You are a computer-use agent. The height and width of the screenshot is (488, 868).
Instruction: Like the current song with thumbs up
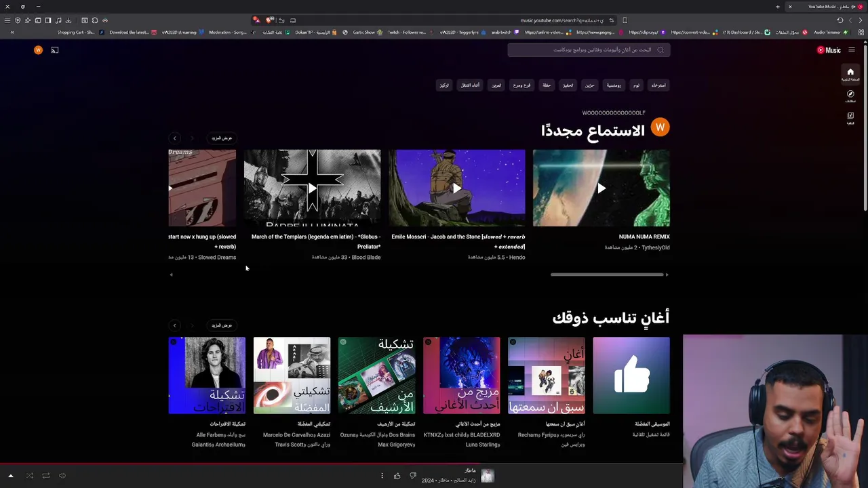tap(397, 476)
